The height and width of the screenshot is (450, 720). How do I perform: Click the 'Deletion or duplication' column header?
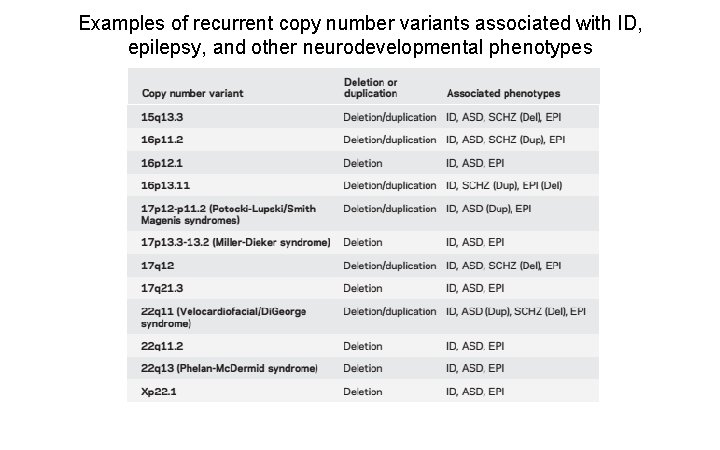[x=370, y=87]
